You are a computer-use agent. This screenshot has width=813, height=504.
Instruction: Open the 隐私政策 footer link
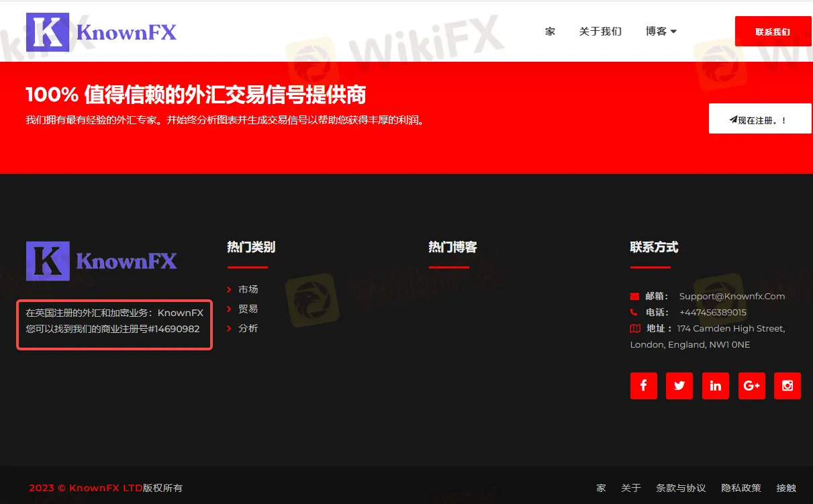[x=741, y=488]
